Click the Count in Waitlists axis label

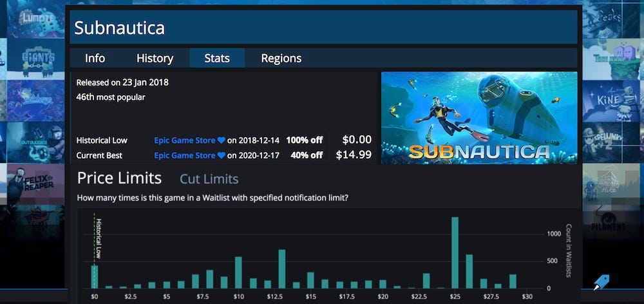tap(569, 250)
